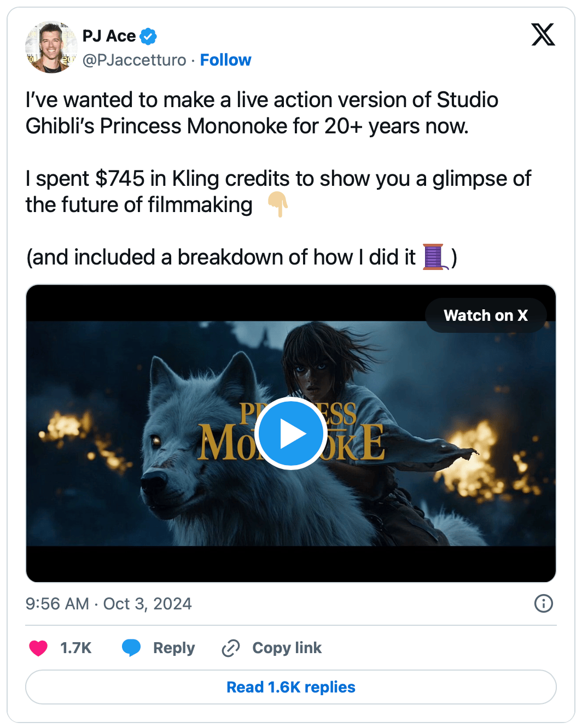This screenshot has width=582, height=728.
Task: Click the X logo icon
Action: point(543,35)
